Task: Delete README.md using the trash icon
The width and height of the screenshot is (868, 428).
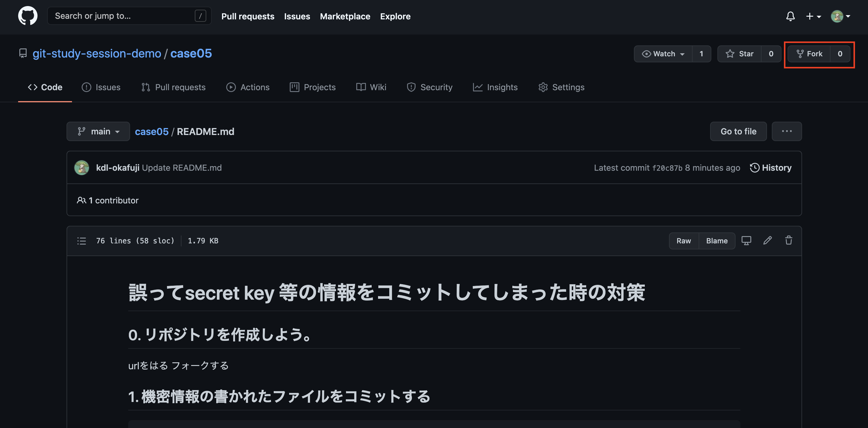Action: click(788, 240)
